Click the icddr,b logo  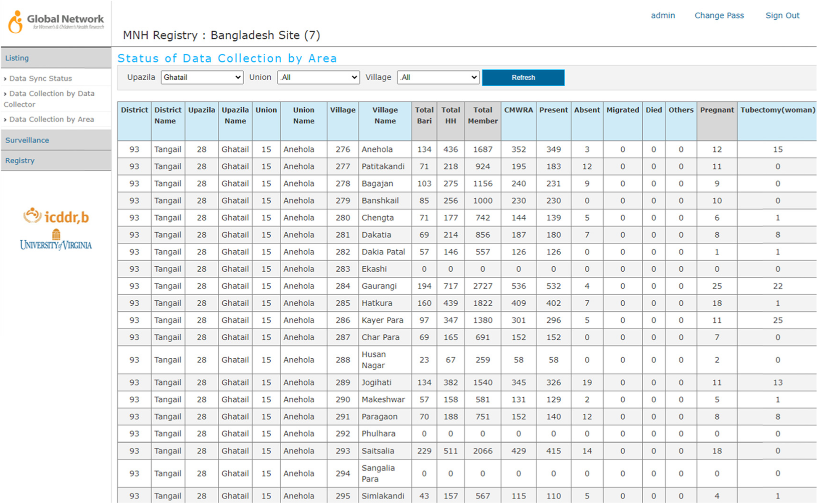click(56, 216)
